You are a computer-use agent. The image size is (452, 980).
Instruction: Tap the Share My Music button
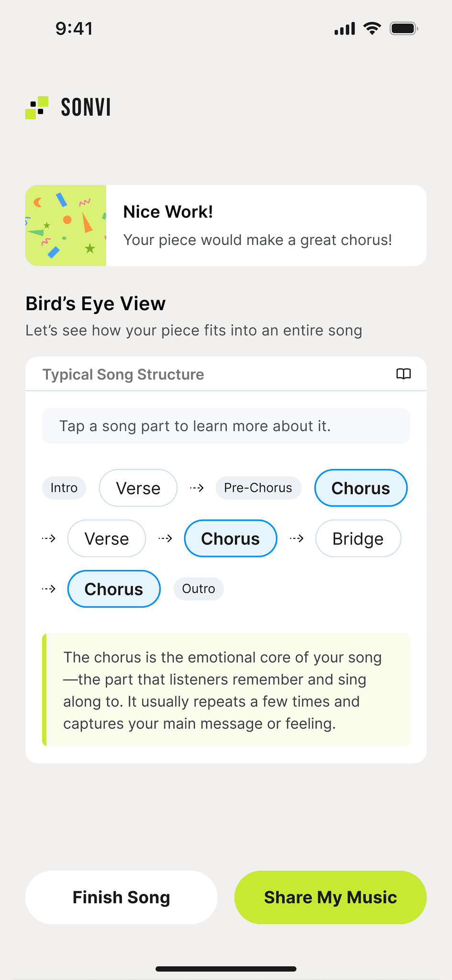tap(331, 897)
